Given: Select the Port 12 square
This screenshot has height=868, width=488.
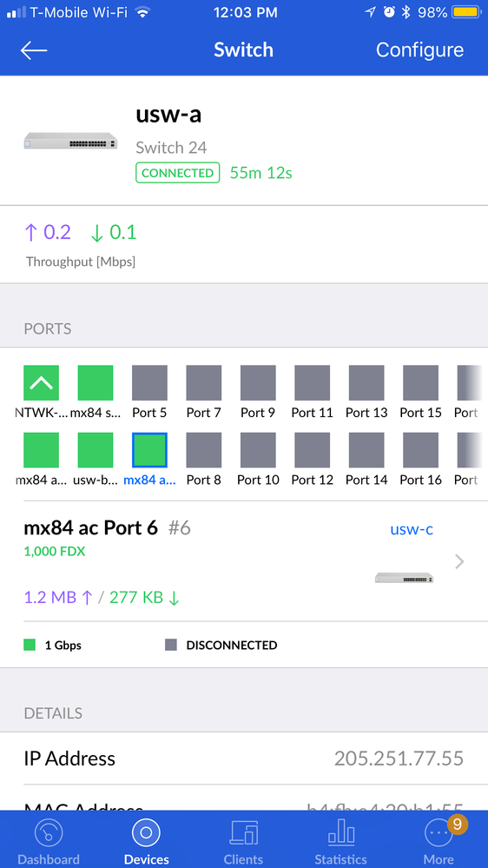Looking at the screenshot, I should pyautogui.click(x=312, y=450).
